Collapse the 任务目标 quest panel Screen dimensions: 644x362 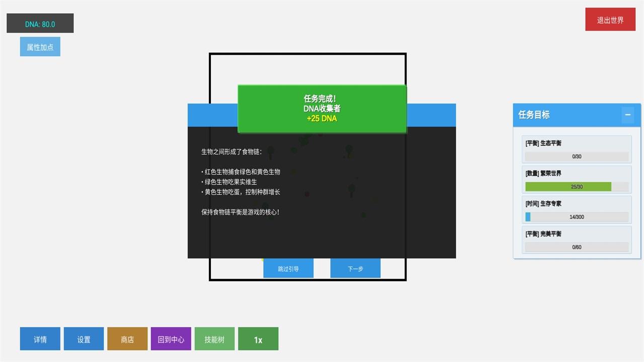(x=627, y=115)
